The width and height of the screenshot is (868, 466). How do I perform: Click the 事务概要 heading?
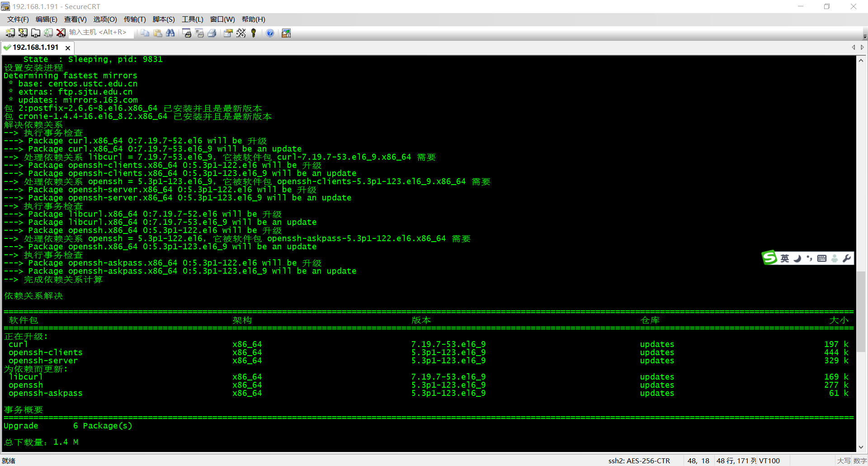[x=24, y=409]
